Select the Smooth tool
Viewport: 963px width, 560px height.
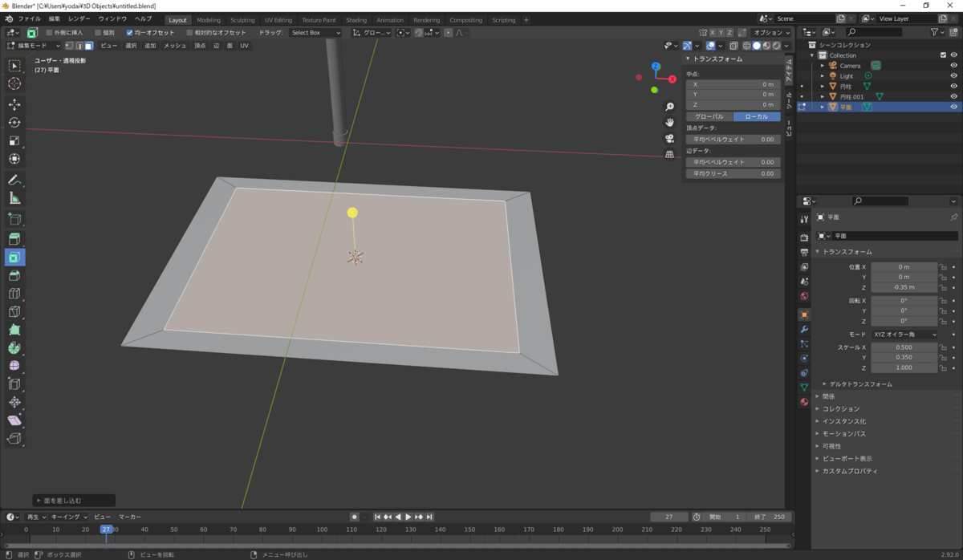tap(14, 366)
